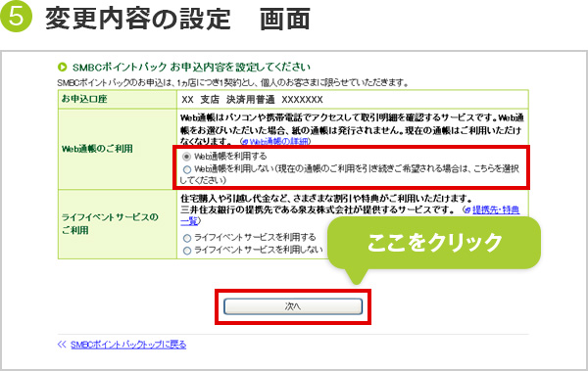588x371 pixels.
Task: Click the account value "XX 支店 決済用普通 XXXXXXX"
Action: click(x=252, y=99)
